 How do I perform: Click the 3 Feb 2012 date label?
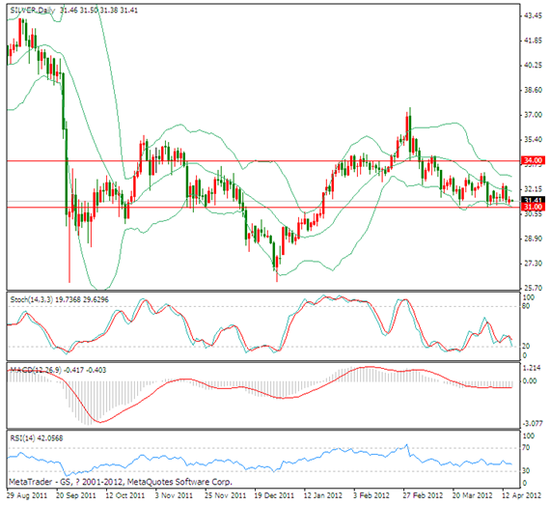click(x=371, y=496)
